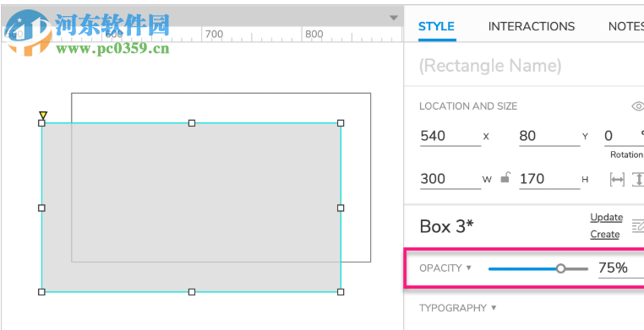This screenshot has width=644, height=330.
Task: Switch to the STYLE tab
Action: tap(436, 27)
